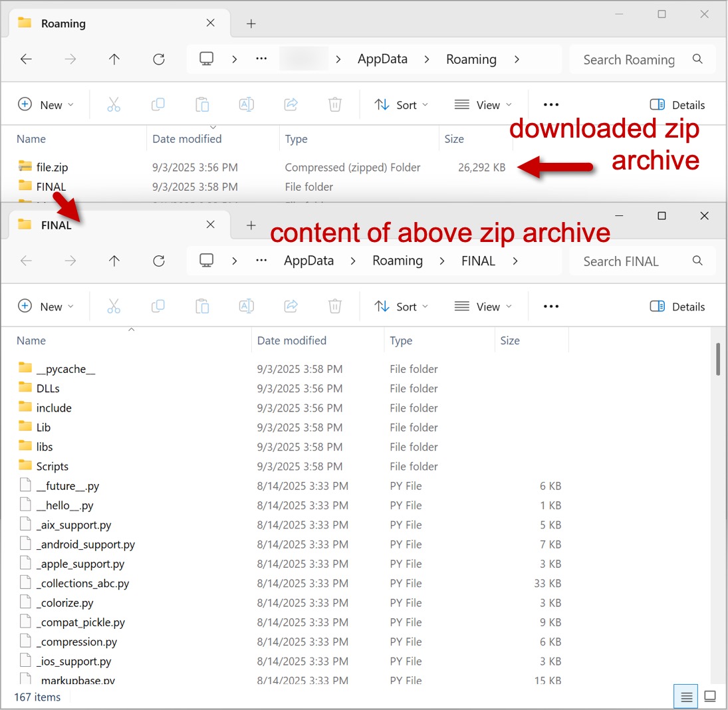Click the Delete trash icon in Roaming window
Screen dimensions: 728x710
click(x=335, y=104)
